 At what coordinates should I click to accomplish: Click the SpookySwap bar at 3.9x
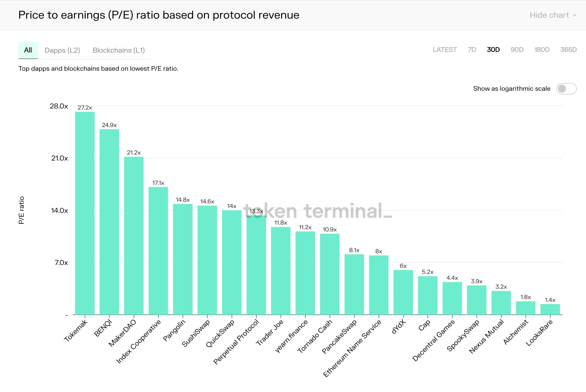coord(477,300)
